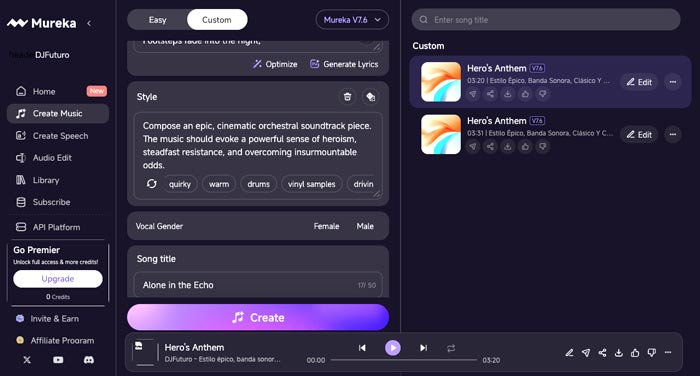Go to Audio Edit
Screen dimensions: 700x376
click(58, 158)
